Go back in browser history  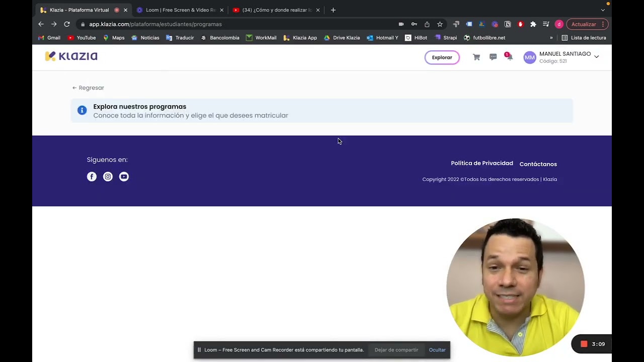(41, 24)
